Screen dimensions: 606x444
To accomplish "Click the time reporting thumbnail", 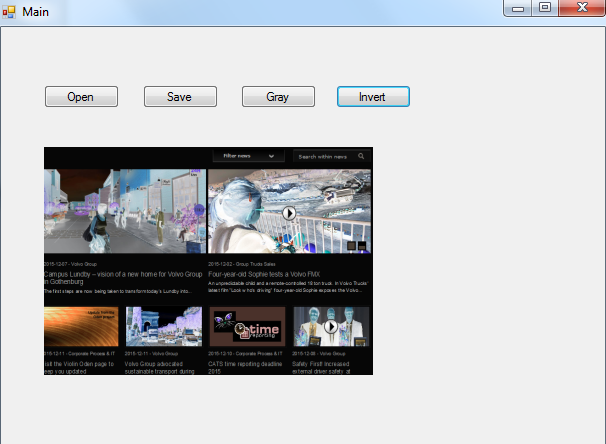I will point(247,327).
